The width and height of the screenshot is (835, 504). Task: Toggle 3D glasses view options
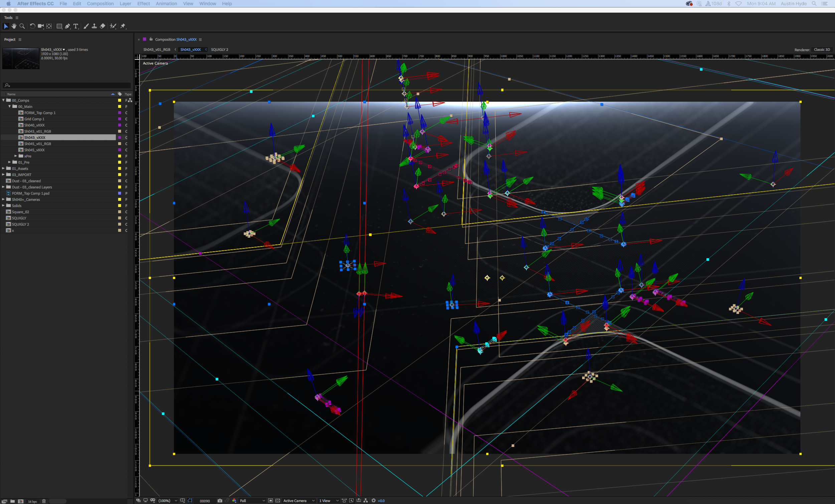153,501
